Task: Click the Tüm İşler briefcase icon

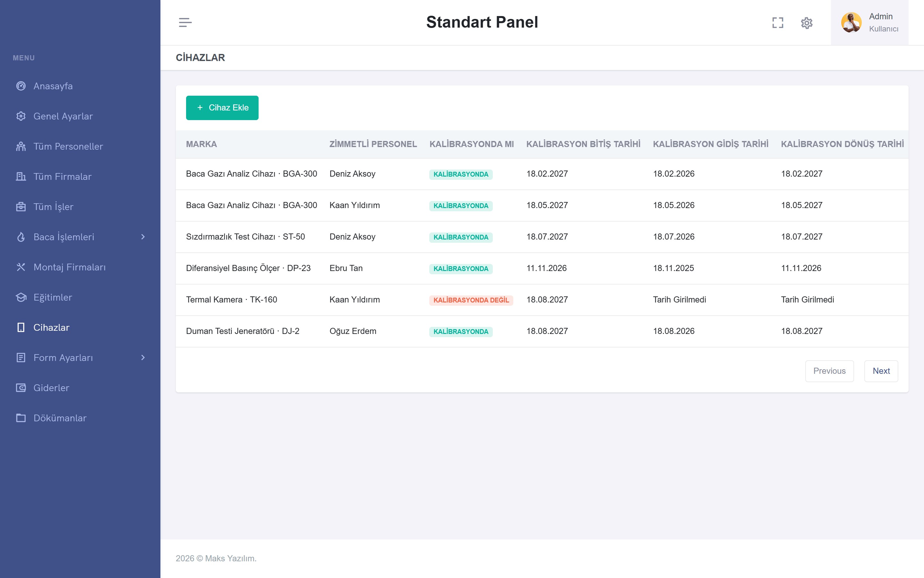Action: (x=21, y=207)
